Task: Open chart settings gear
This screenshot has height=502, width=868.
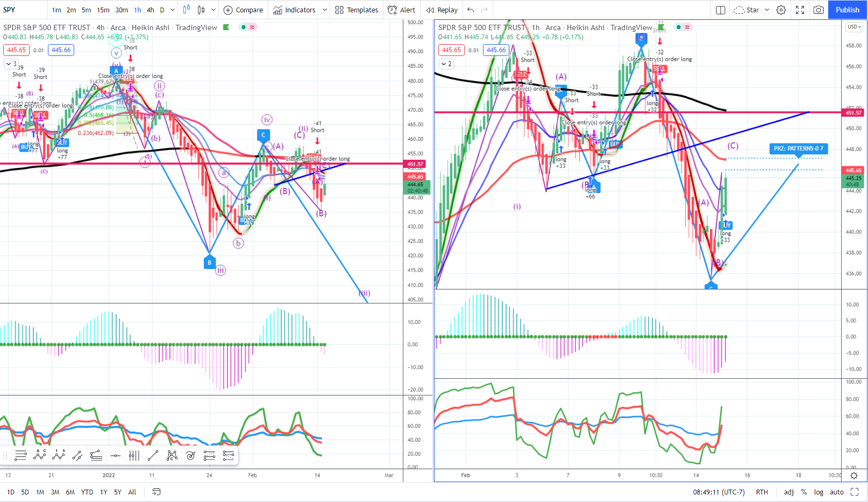Action: tap(781, 10)
